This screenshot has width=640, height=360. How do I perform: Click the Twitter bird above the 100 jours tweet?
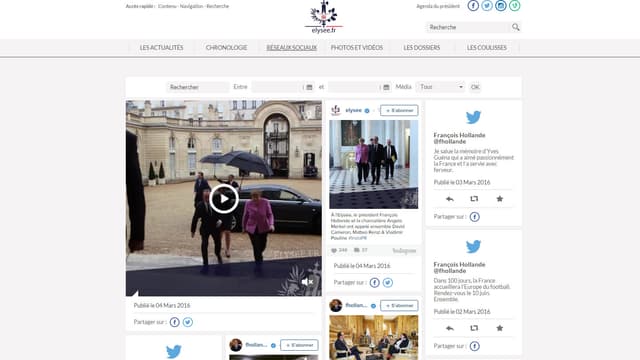(473, 247)
